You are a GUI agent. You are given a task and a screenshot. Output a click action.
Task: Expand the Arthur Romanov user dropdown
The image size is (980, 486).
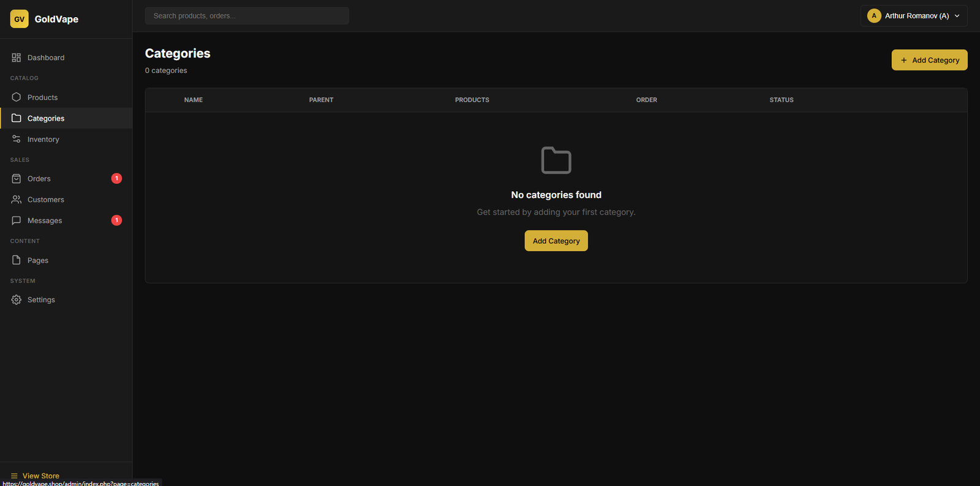point(957,16)
